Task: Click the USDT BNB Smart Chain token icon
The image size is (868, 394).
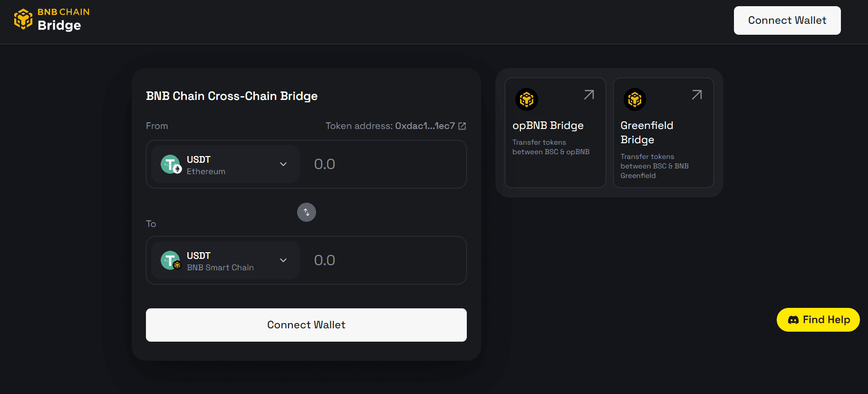Action: [171, 260]
